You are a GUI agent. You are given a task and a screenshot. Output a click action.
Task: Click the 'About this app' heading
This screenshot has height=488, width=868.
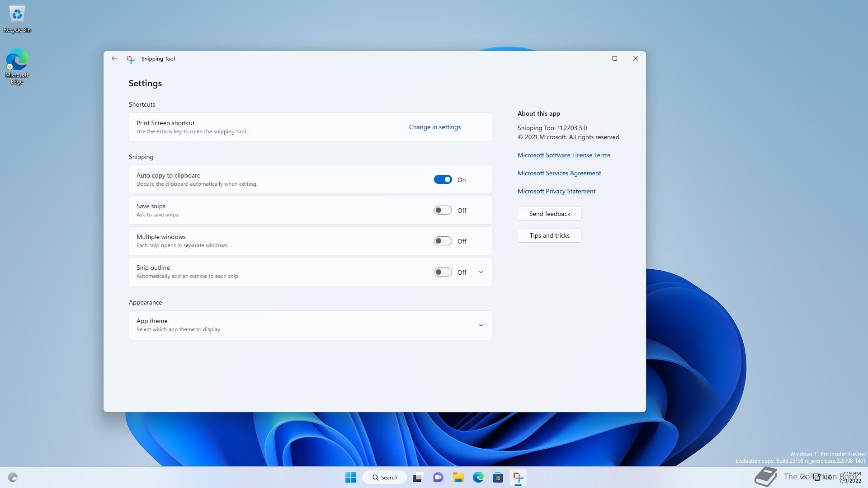539,113
